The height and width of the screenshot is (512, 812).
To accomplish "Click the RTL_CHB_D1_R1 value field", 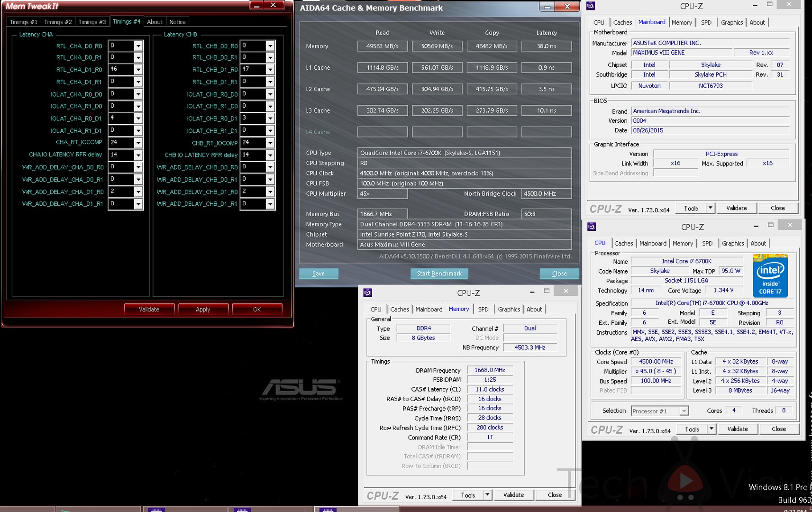I will (x=253, y=82).
